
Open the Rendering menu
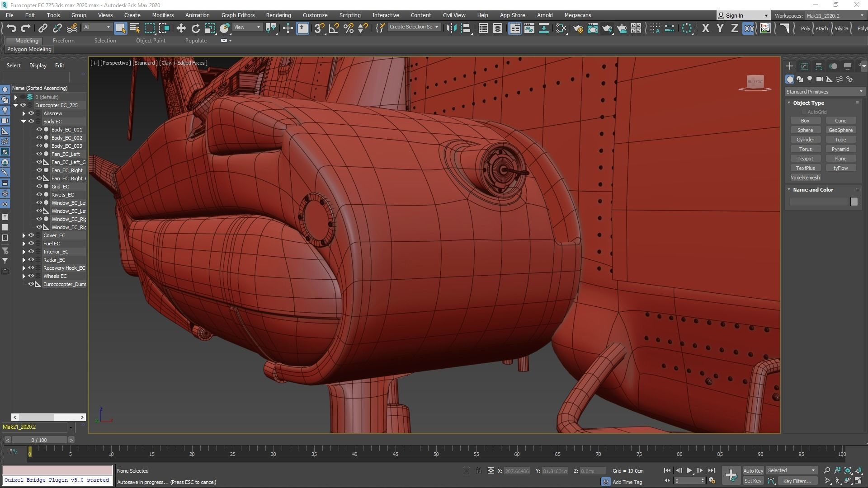[x=278, y=15]
